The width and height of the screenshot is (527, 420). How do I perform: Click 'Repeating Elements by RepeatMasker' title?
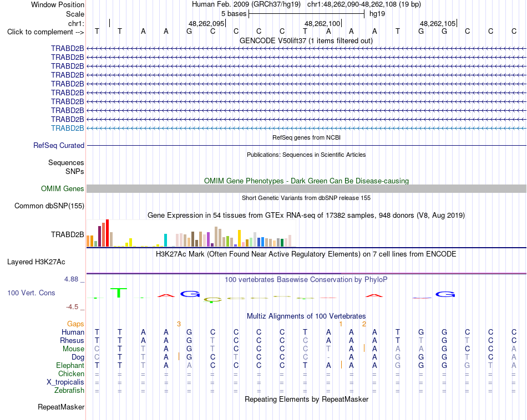click(306, 399)
